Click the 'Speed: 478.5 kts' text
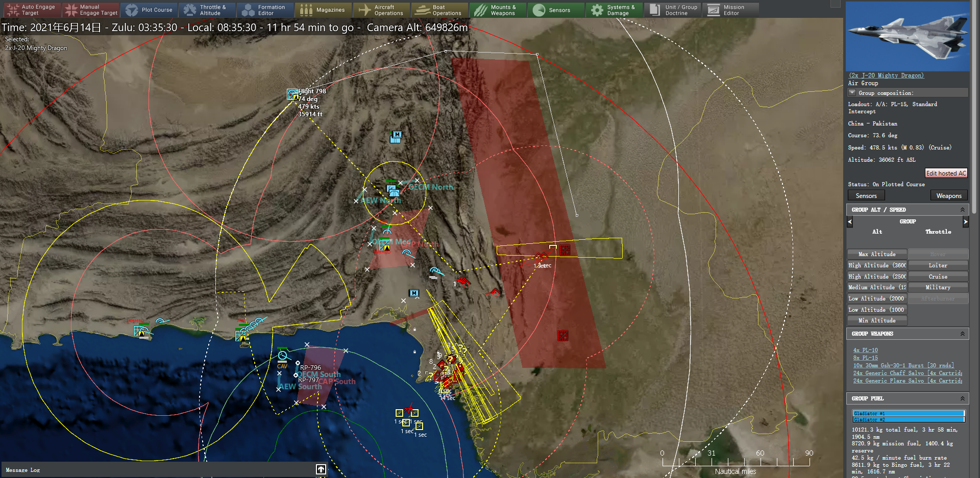980x478 pixels. [x=900, y=147]
